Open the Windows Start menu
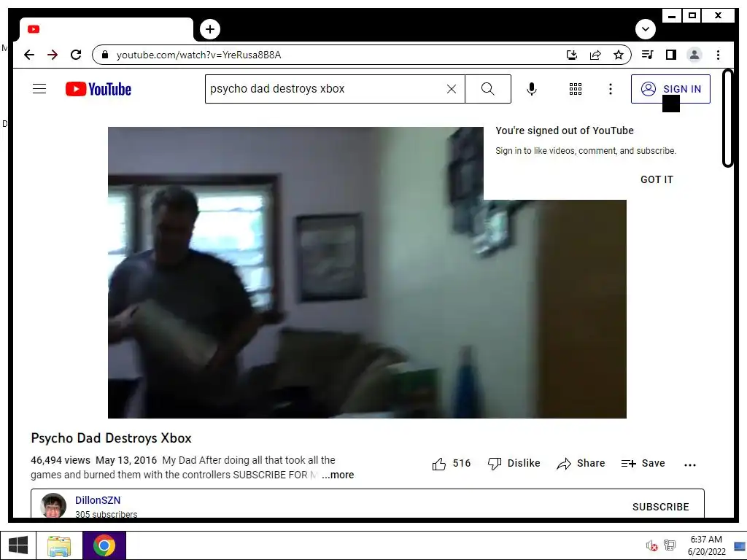Image resolution: width=747 pixels, height=560 pixels. (x=18, y=545)
